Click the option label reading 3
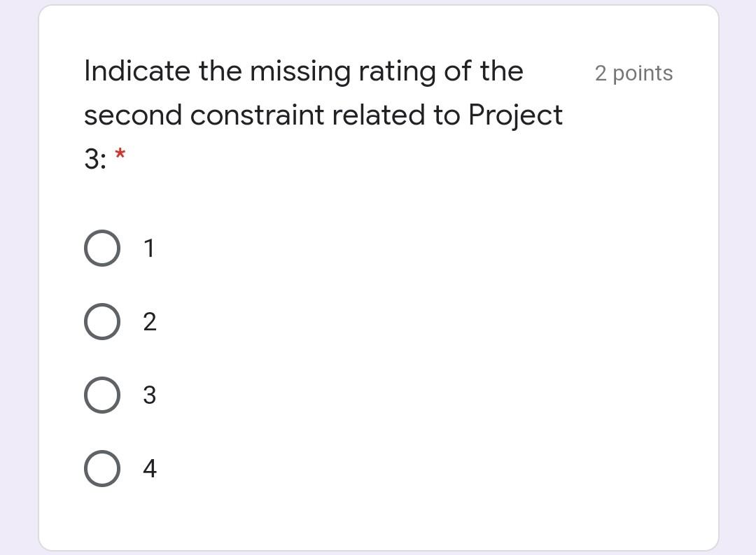Image resolution: width=756 pixels, height=555 pixels. tap(149, 395)
